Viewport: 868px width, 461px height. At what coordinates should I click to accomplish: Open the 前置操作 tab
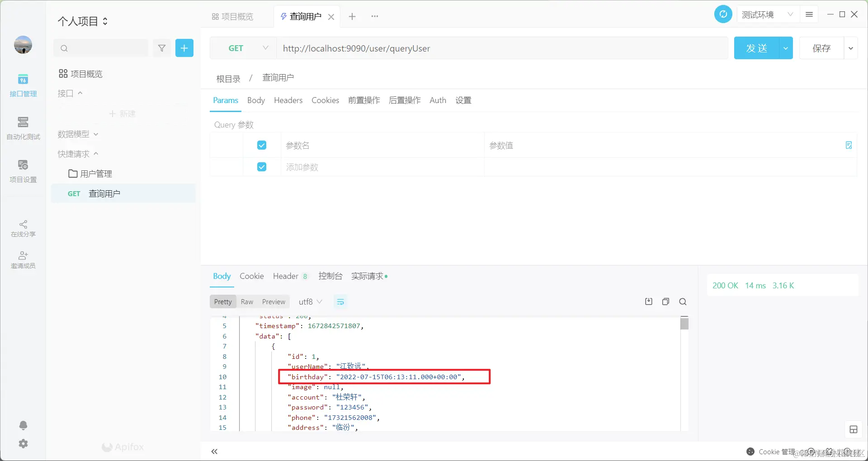coord(364,100)
